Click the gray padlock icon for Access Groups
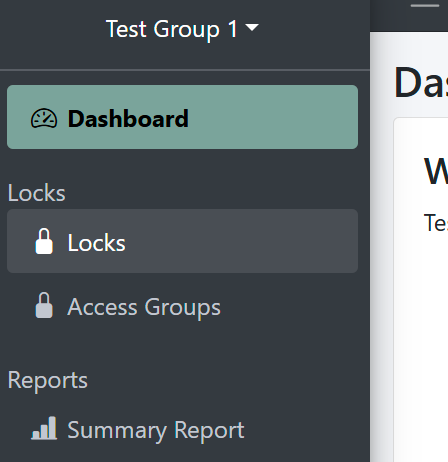The height and width of the screenshot is (462, 448). (x=44, y=305)
